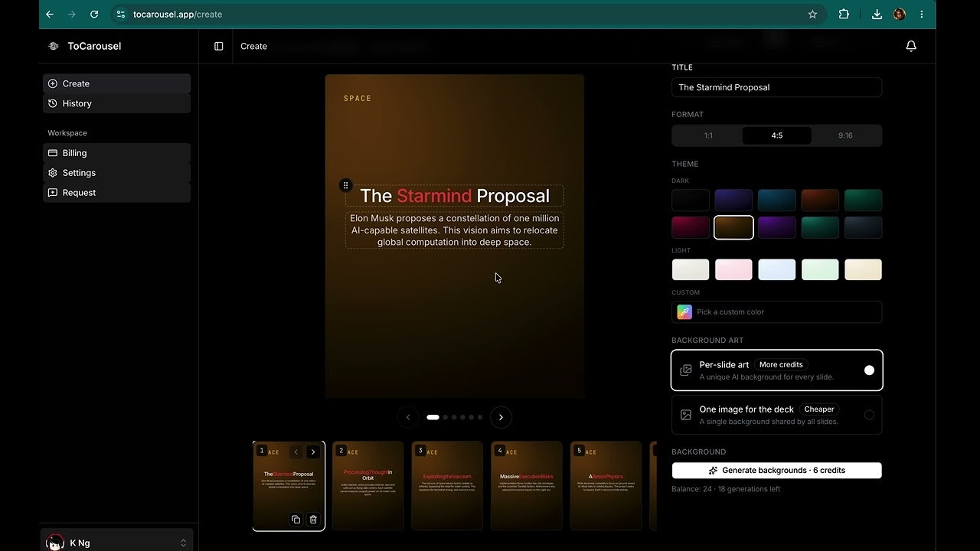Open Request in the sidebar
980x551 pixels.
click(x=116, y=193)
